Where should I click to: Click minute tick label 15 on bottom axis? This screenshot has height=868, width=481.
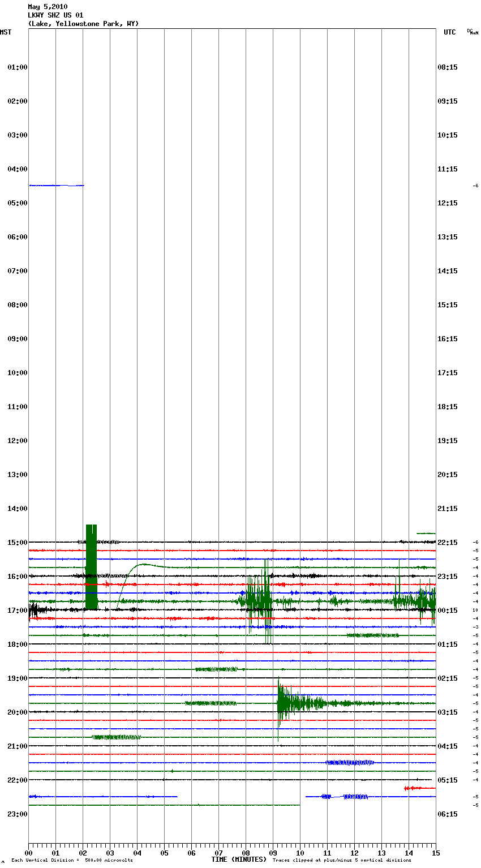point(436,853)
